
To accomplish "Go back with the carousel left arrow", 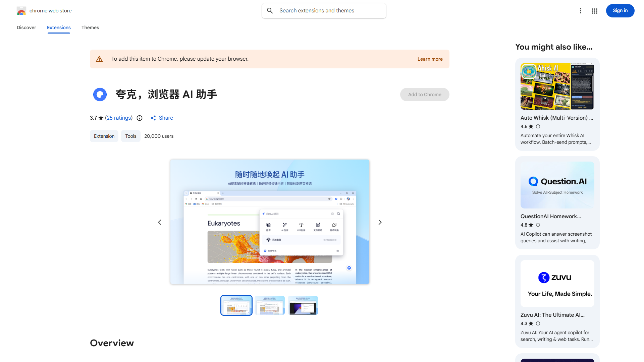I will (x=160, y=222).
